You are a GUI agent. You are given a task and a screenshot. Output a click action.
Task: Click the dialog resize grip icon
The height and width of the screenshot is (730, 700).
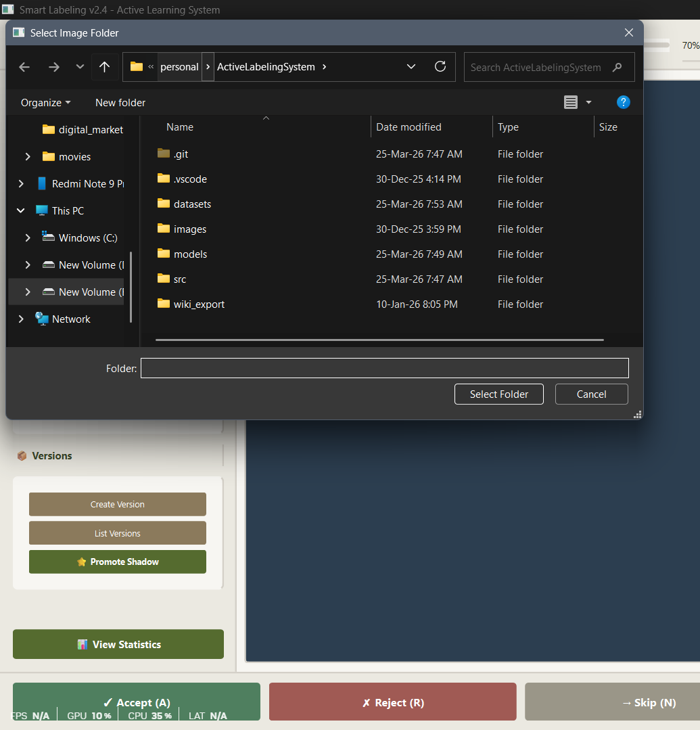(638, 414)
